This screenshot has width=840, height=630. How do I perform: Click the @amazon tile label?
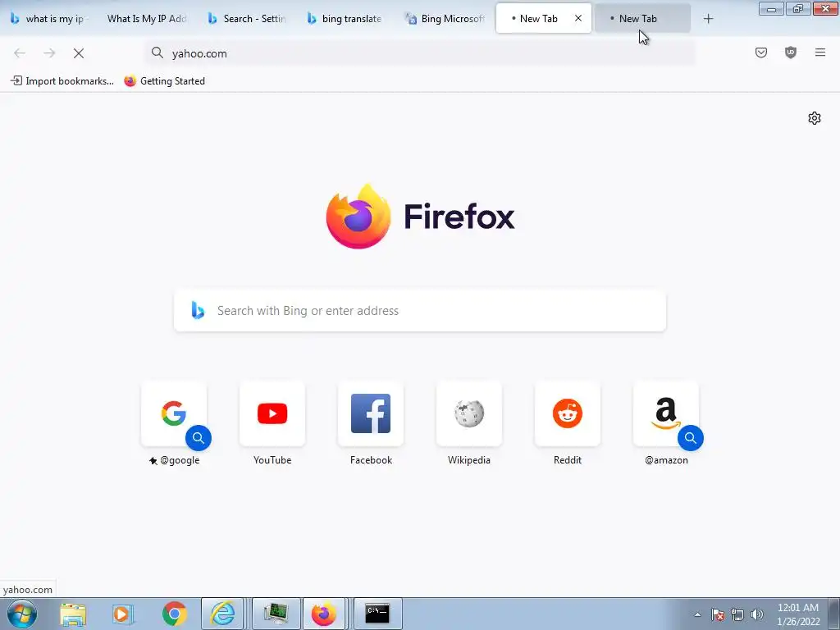pos(666,460)
